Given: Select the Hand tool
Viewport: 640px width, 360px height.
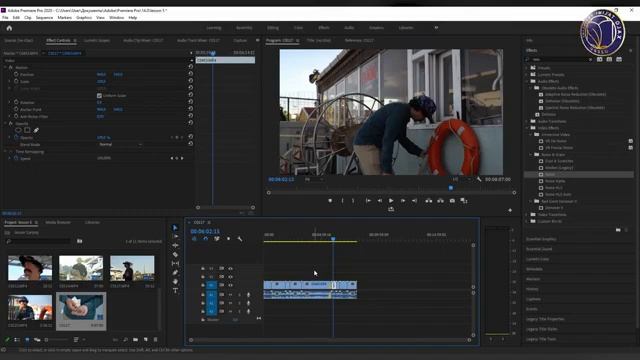Looking at the screenshot, I should pyautogui.click(x=175, y=281).
